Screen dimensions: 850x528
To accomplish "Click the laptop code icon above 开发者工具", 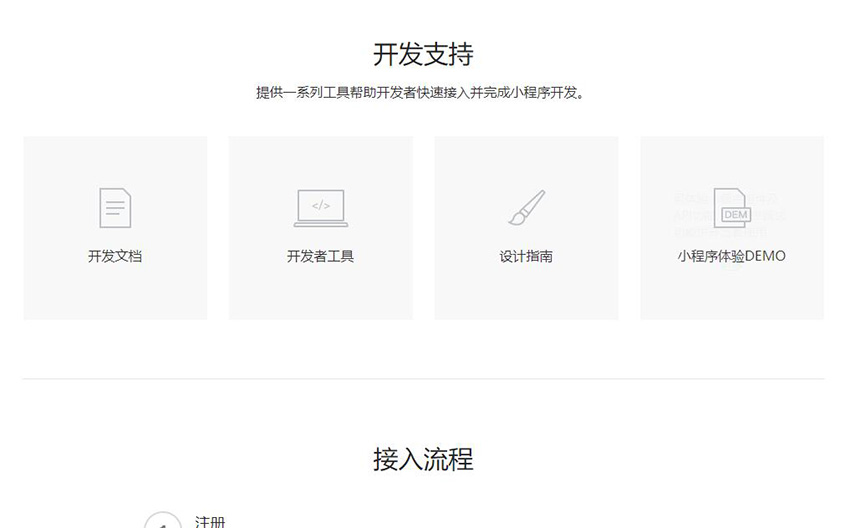I will [321, 208].
